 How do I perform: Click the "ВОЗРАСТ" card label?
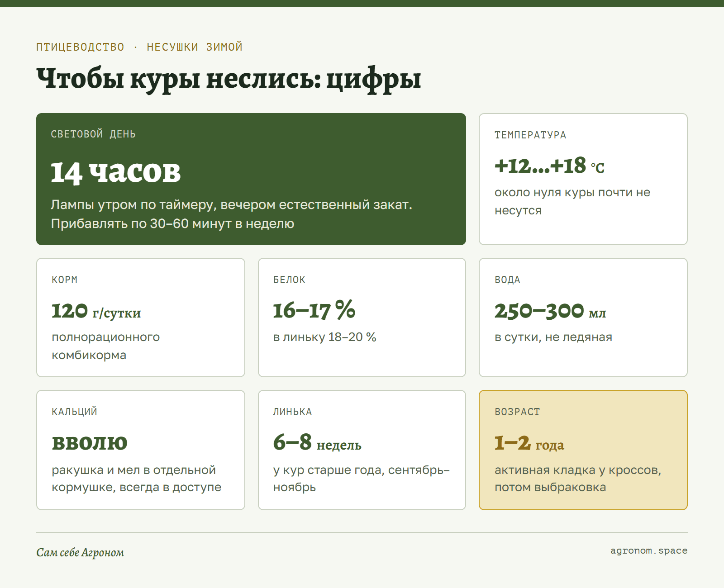click(518, 412)
